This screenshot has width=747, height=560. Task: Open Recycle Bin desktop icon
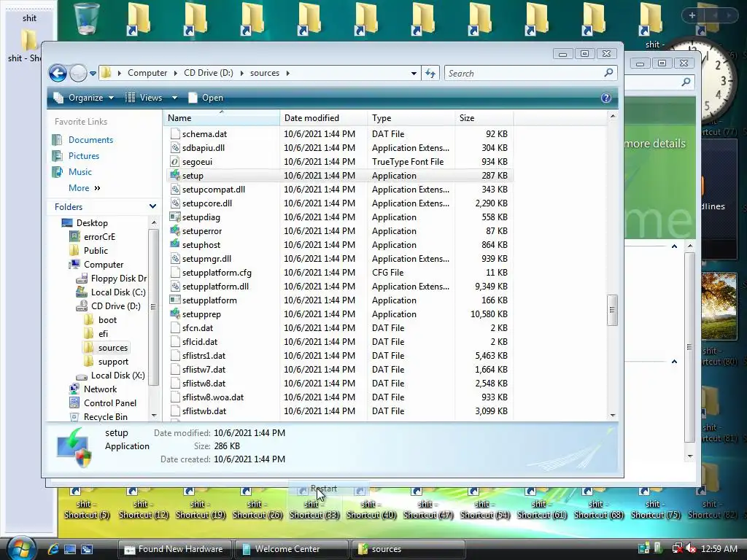(x=87, y=19)
